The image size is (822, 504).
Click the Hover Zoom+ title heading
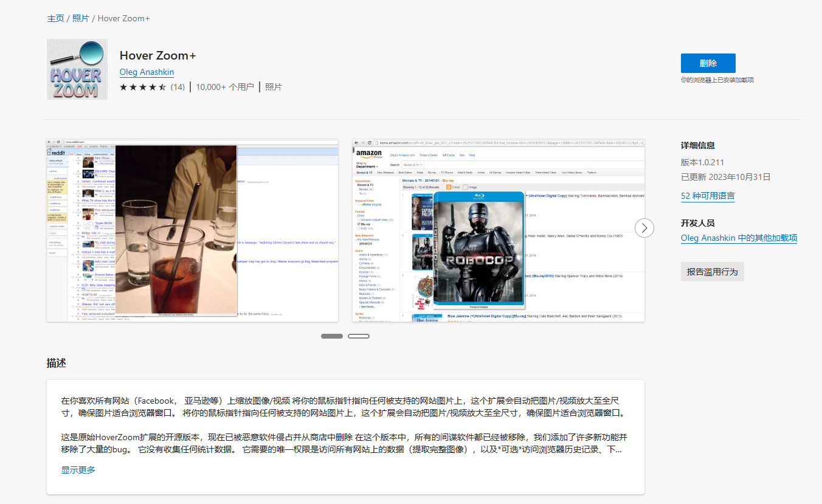click(158, 55)
